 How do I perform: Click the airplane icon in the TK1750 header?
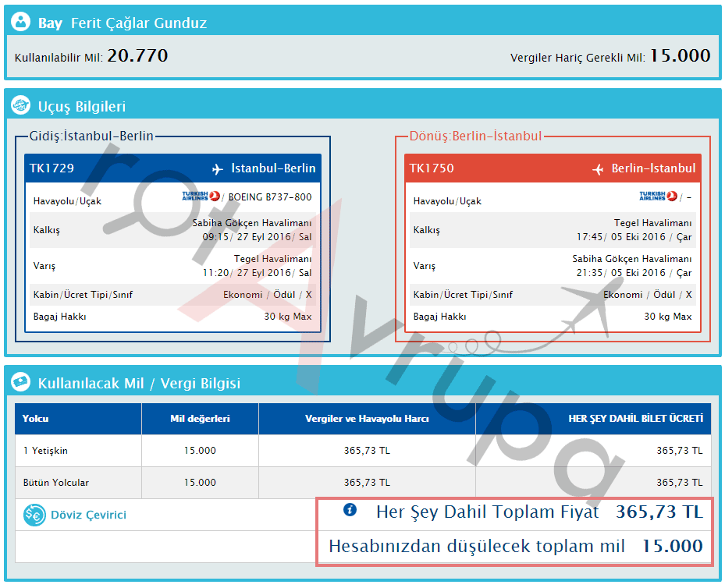pyautogui.click(x=599, y=168)
